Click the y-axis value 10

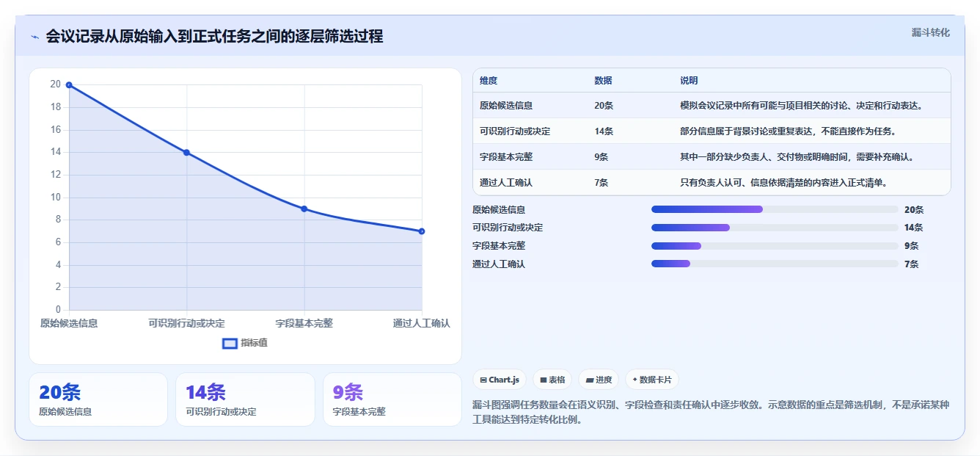[56, 197]
